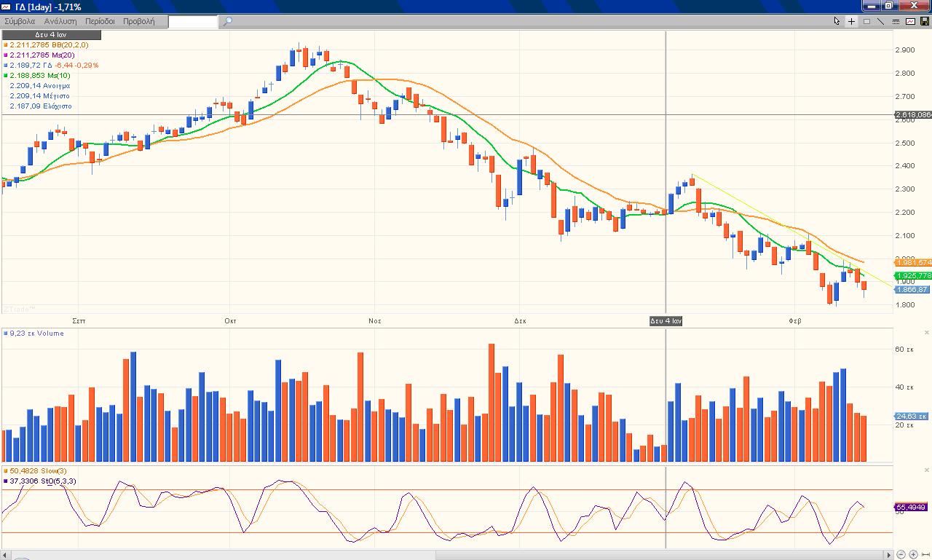Click the 24,63 εκ volume tag
Viewport: 932px width, 560px height.
pos(912,417)
